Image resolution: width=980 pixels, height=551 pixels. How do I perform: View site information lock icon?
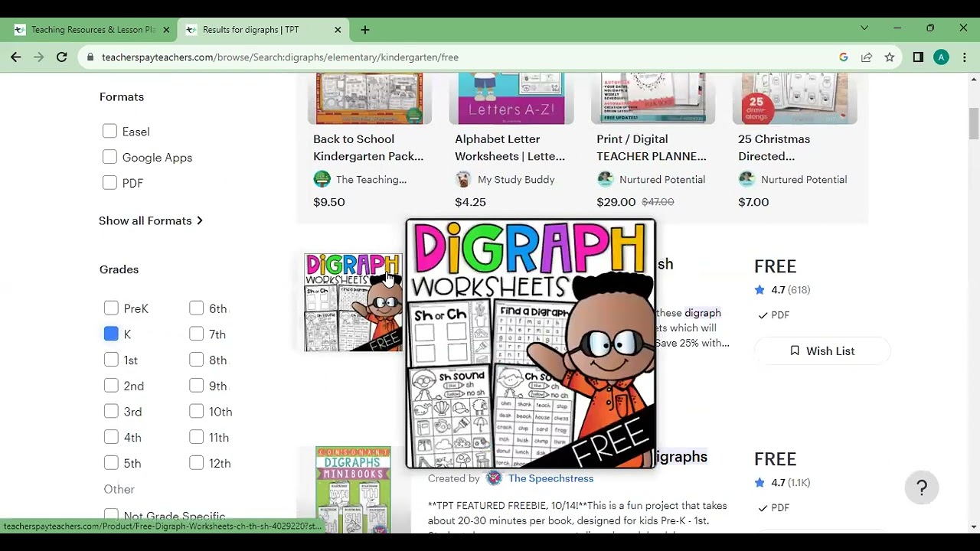91,57
